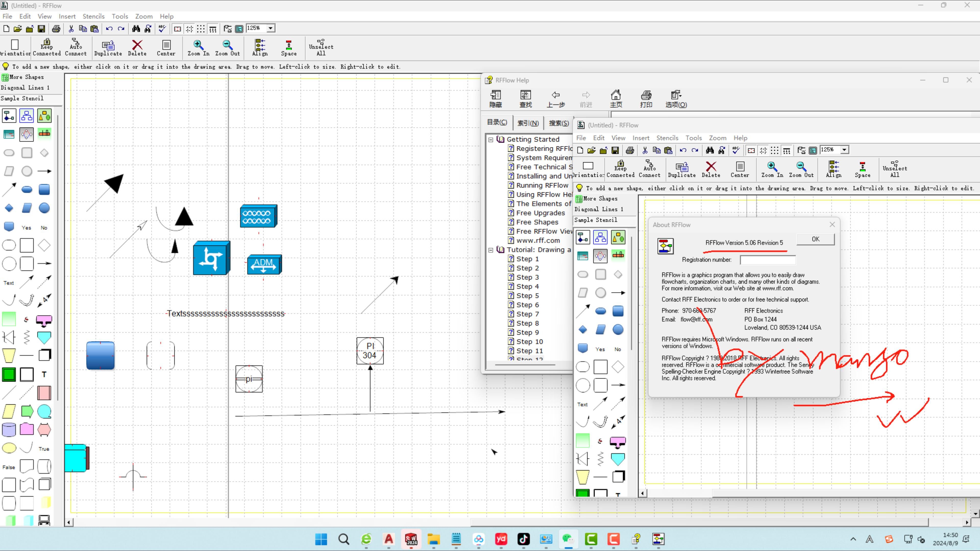Open the Stencils menu
980x551 pixels.
[93, 16]
